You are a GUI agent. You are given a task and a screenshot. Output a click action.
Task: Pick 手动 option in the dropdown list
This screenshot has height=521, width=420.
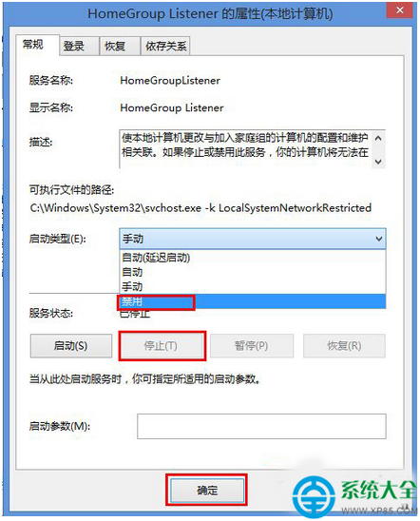[253, 286]
